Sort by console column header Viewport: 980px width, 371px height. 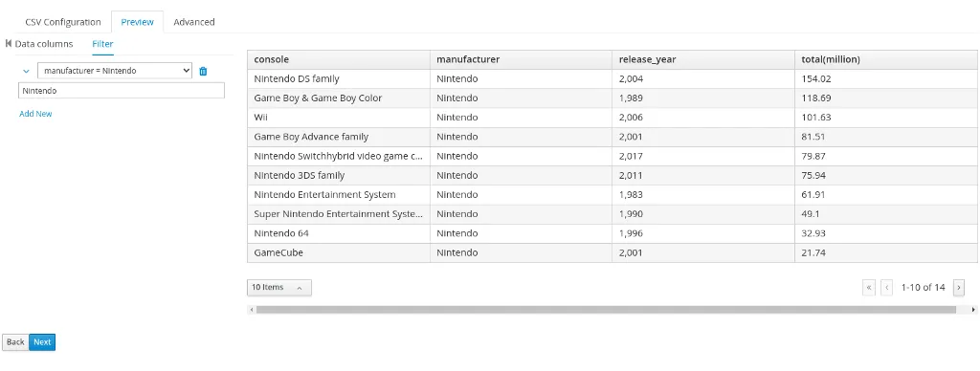coord(338,59)
